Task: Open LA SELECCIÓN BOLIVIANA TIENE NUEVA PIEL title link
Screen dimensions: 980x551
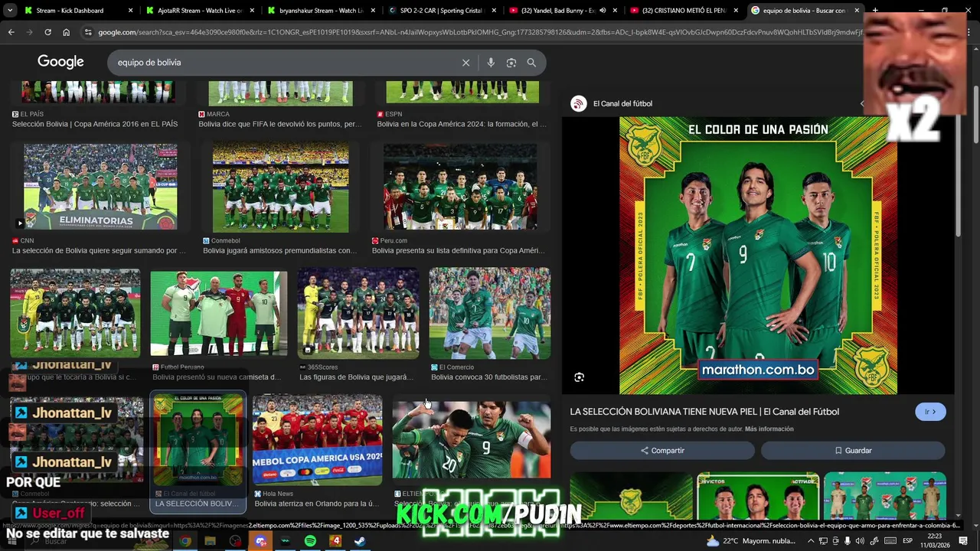Action: click(704, 412)
